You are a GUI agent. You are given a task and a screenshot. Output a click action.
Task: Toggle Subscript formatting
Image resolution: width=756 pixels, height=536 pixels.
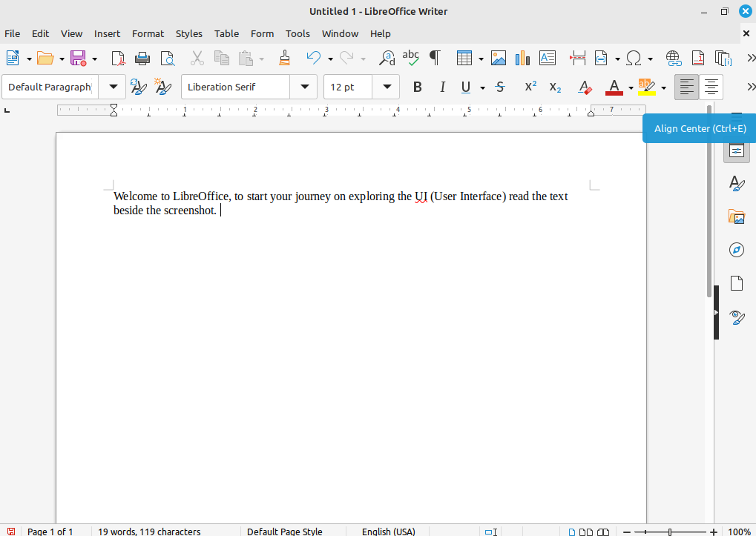[x=555, y=87]
